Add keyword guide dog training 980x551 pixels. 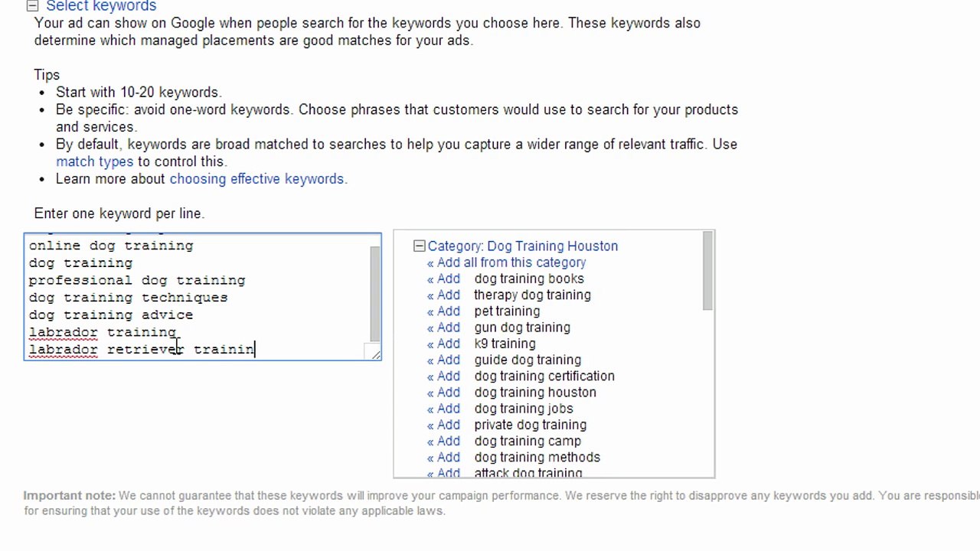(x=443, y=360)
